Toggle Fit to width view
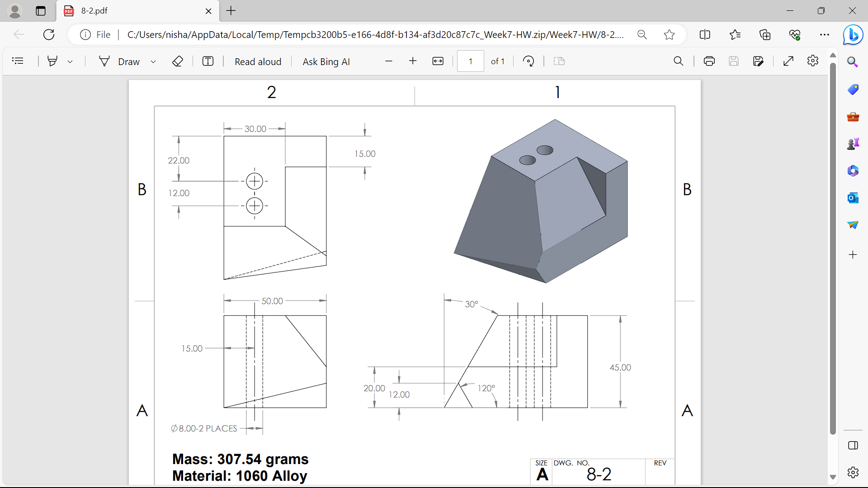This screenshot has width=868, height=488. point(438,61)
